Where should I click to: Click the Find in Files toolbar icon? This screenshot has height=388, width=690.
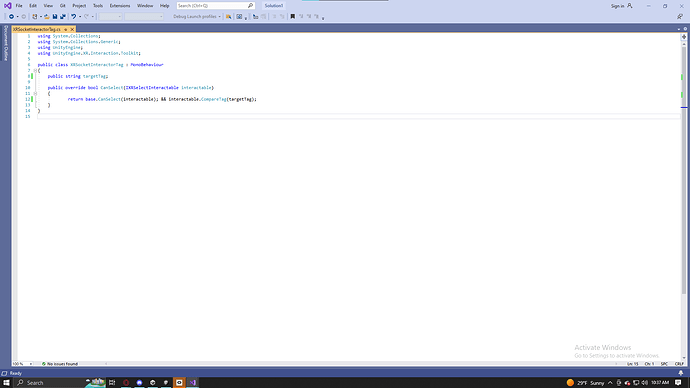point(228,17)
